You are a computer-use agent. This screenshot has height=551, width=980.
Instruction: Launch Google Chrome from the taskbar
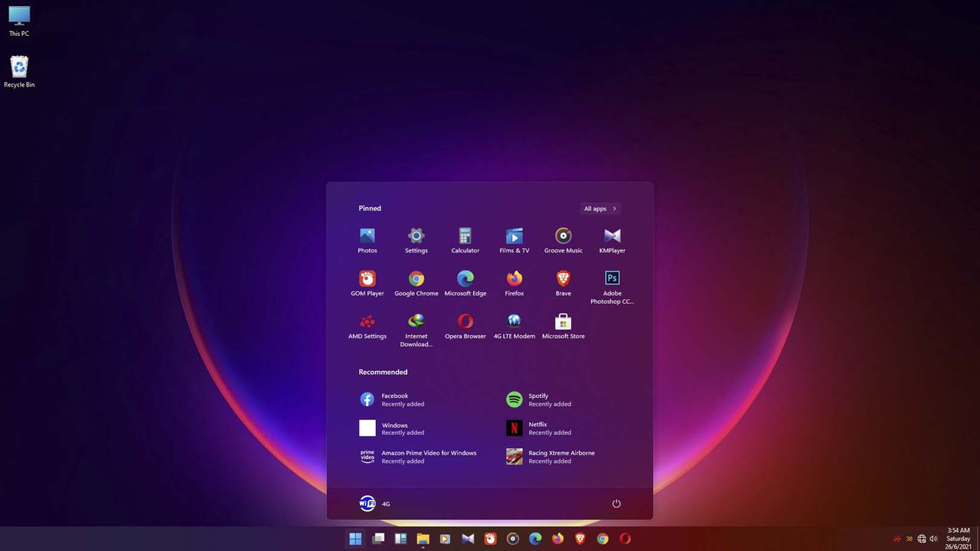(603, 539)
